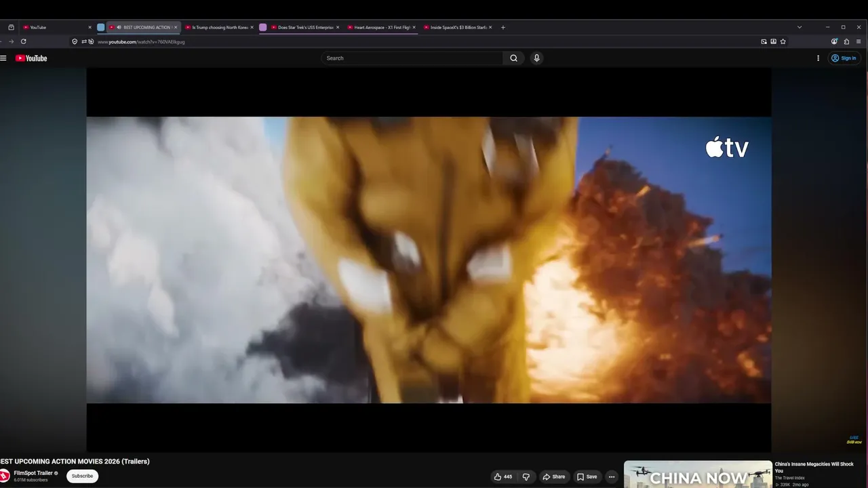Switch to Is Trump choosing North Korea tab
The image size is (868, 488).
[219, 27]
